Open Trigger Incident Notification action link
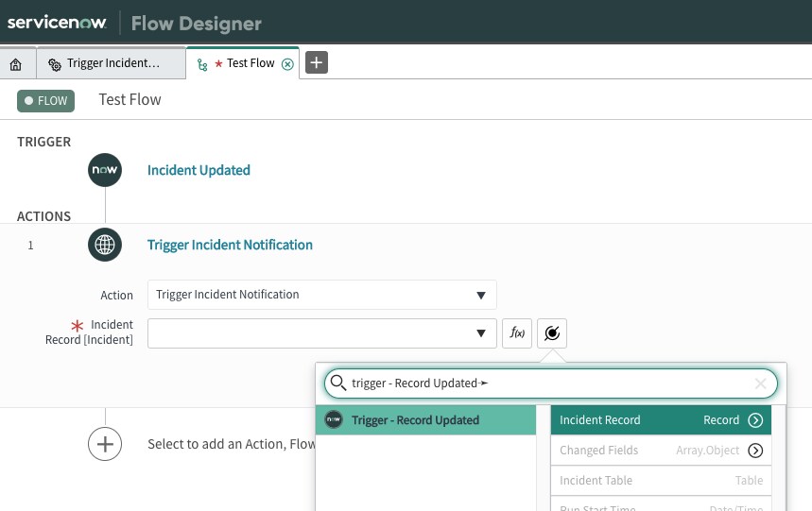This screenshot has width=812, height=511. pos(230,245)
